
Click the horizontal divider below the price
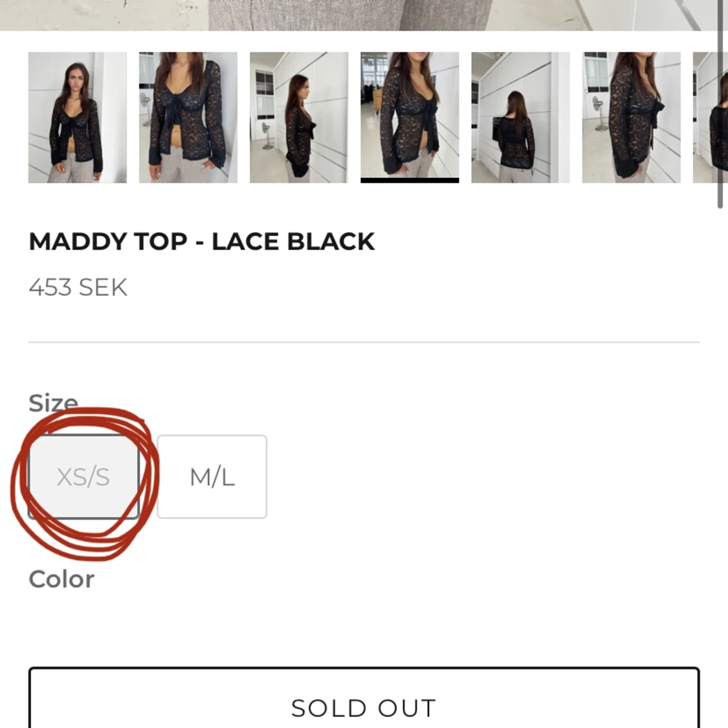tap(364, 342)
